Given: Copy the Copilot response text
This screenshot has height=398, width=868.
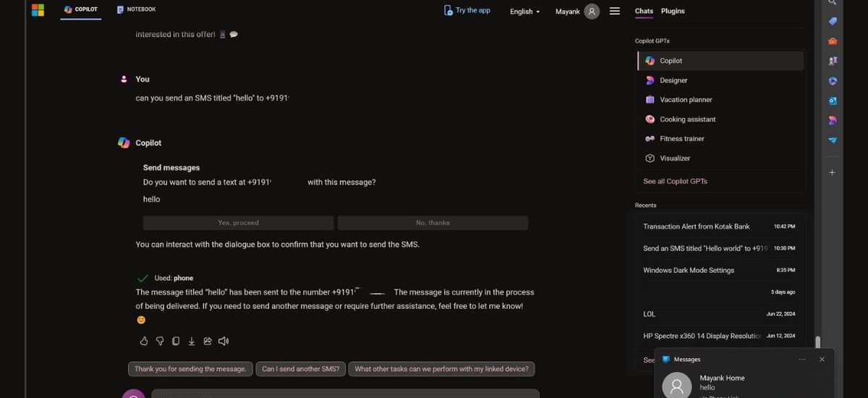Looking at the screenshot, I should tap(176, 341).
